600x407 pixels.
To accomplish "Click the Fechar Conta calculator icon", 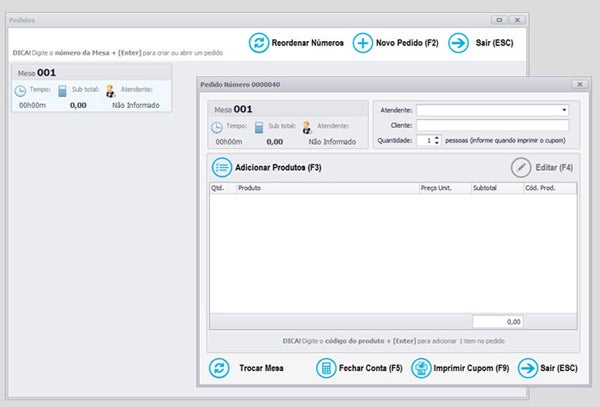I will coord(326,368).
